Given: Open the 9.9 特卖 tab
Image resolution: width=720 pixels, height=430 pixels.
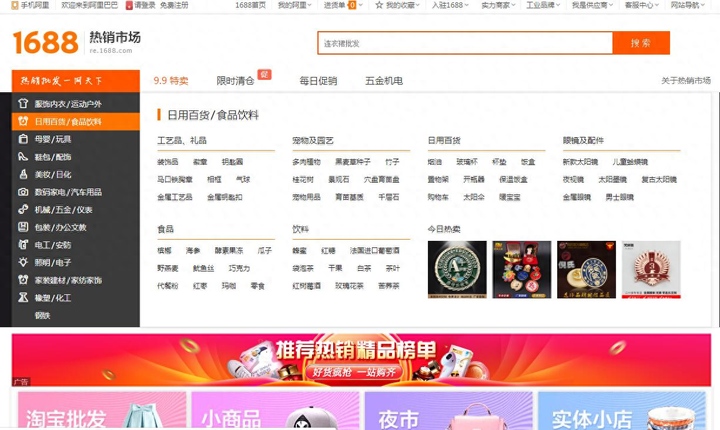Looking at the screenshot, I should point(171,81).
